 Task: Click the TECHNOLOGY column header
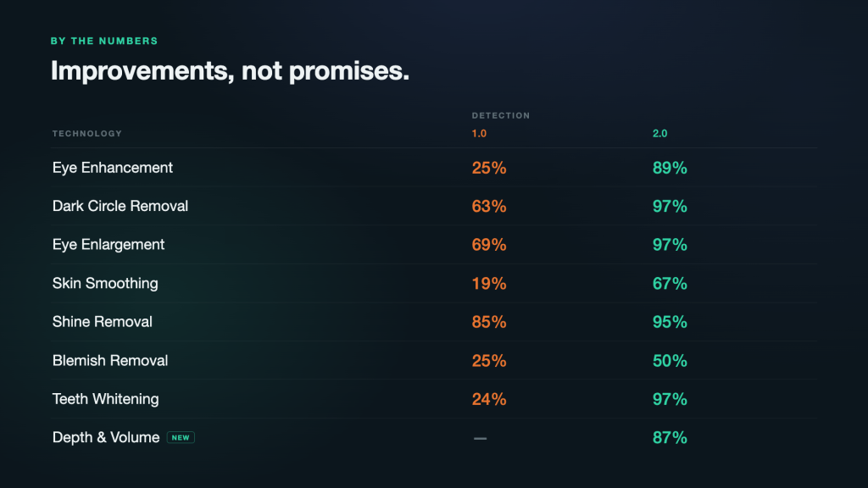tap(87, 133)
